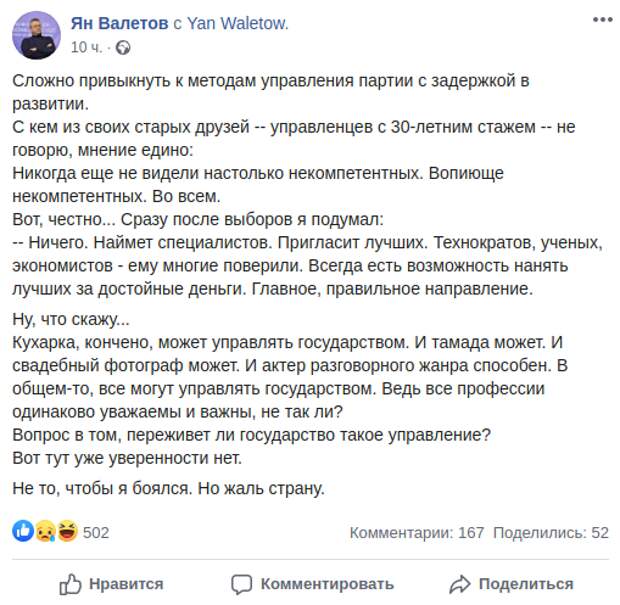Open the 10 ч. timestamp link
This screenshot has height=605, width=620.
coord(86,47)
